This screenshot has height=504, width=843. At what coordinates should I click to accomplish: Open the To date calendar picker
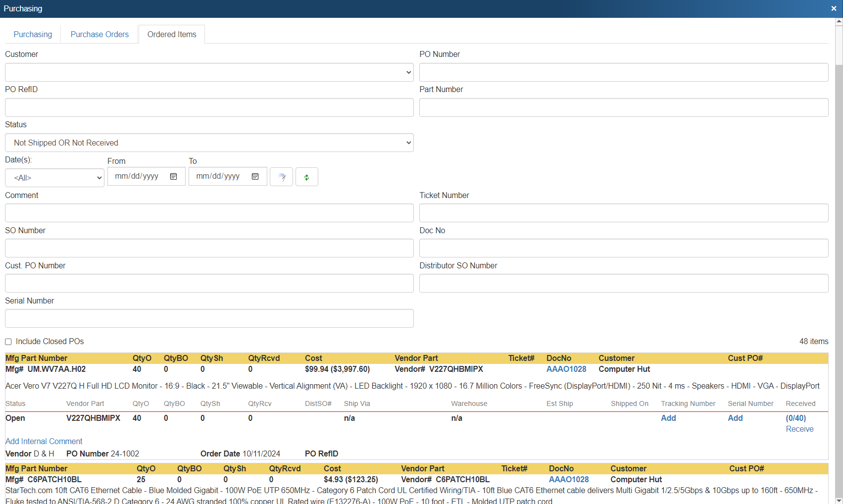click(255, 177)
